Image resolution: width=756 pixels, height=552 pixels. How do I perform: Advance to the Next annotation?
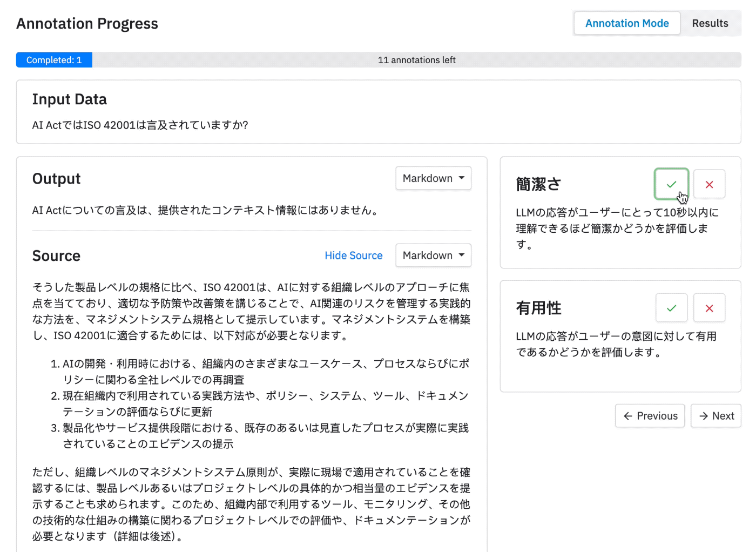coord(716,416)
